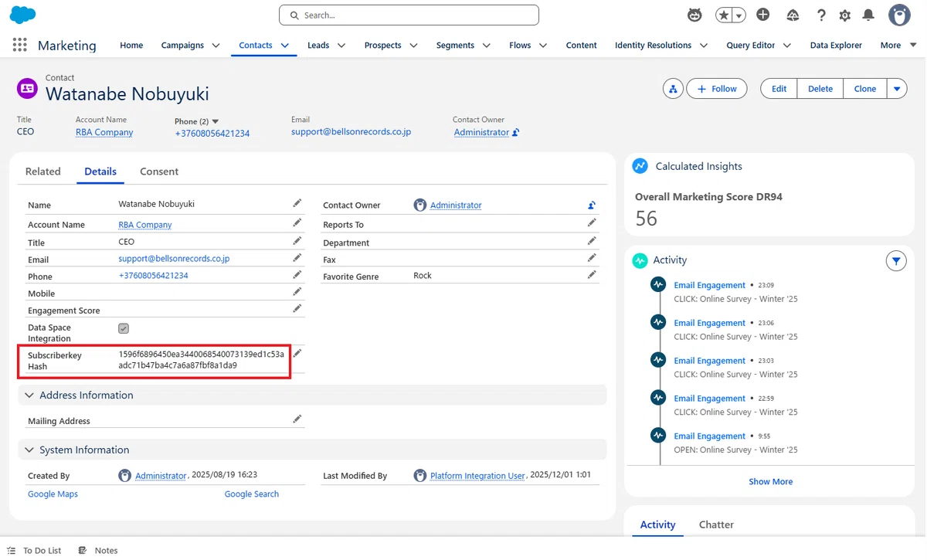The height and width of the screenshot is (560, 927).
Task: Edit the Email field pencil
Action: click(297, 257)
